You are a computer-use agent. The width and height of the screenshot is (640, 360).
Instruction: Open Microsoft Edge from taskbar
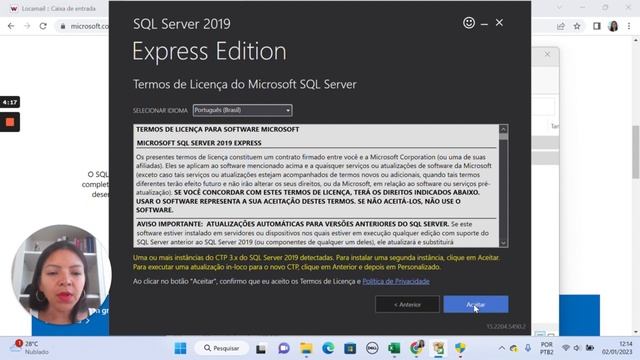pos(328,348)
